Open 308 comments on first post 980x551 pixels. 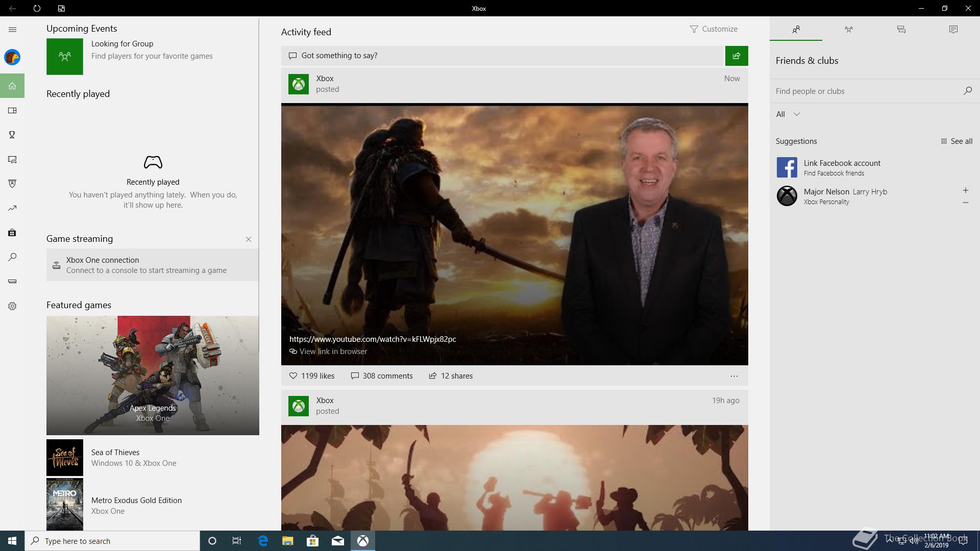tap(382, 376)
